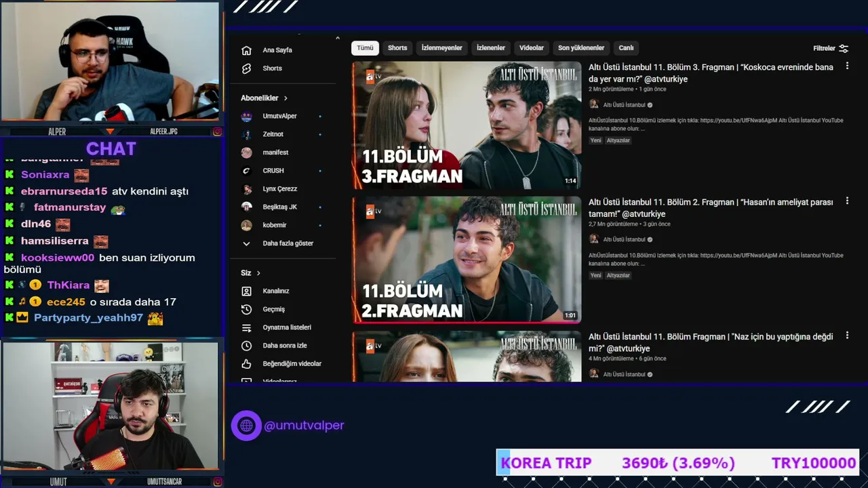Open options menu for the "Naz için" Fragman video
Image resolution: width=868 pixels, height=488 pixels.
pyautogui.click(x=847, y=335)
